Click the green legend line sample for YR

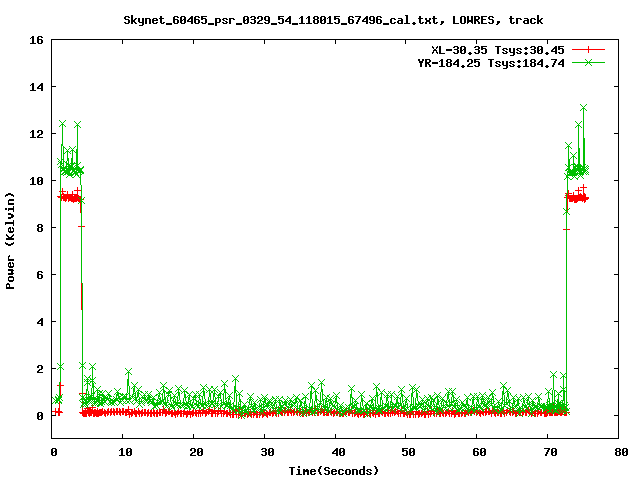[588, 62]
